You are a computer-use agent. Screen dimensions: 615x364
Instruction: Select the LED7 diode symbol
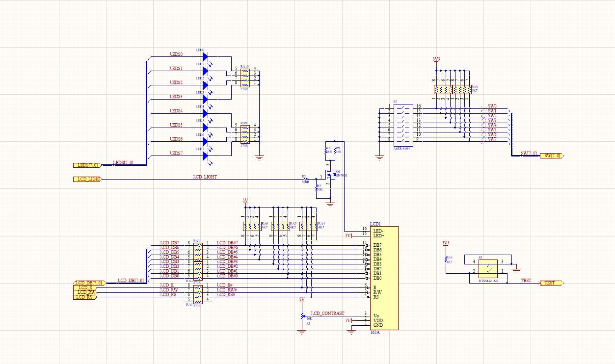pyautogui.click(x=205, y=156)
